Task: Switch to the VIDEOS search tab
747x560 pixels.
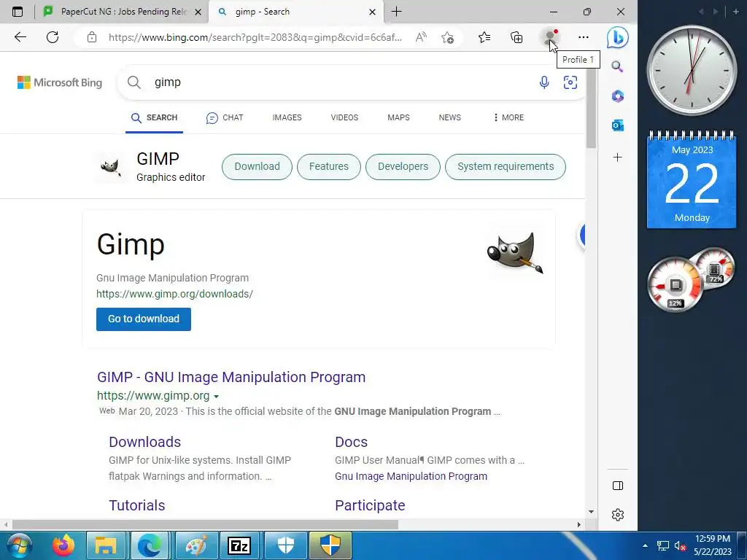Action: (x=344, y=117)
